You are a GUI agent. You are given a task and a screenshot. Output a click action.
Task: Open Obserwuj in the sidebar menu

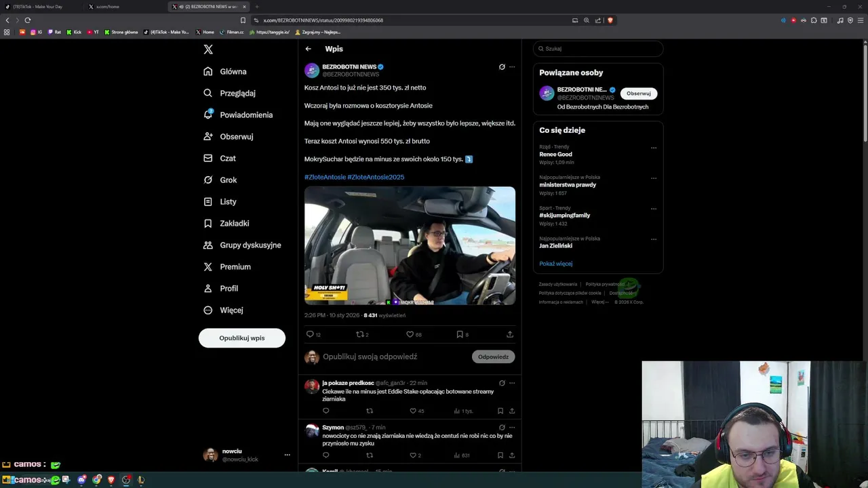pos(228,136)
